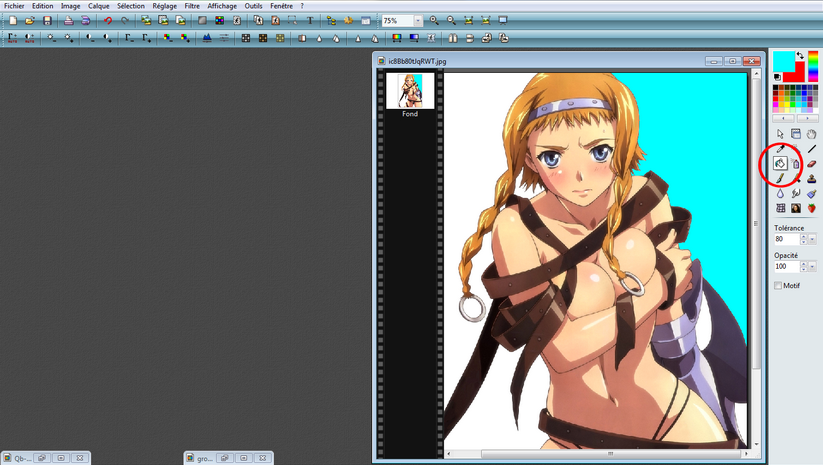This screenshot has width=823, height=465.
Task: Open the Affichage menu
Action: tap(222, 6)
